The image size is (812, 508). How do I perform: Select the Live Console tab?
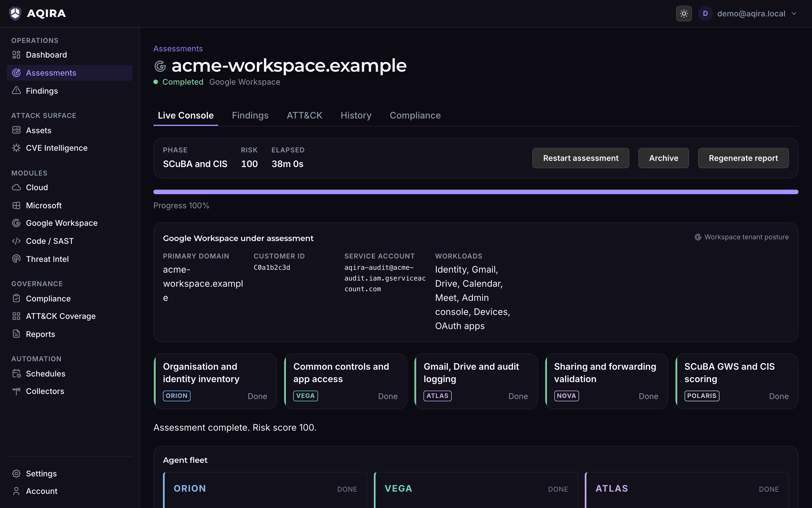click(x=186, y=115)
